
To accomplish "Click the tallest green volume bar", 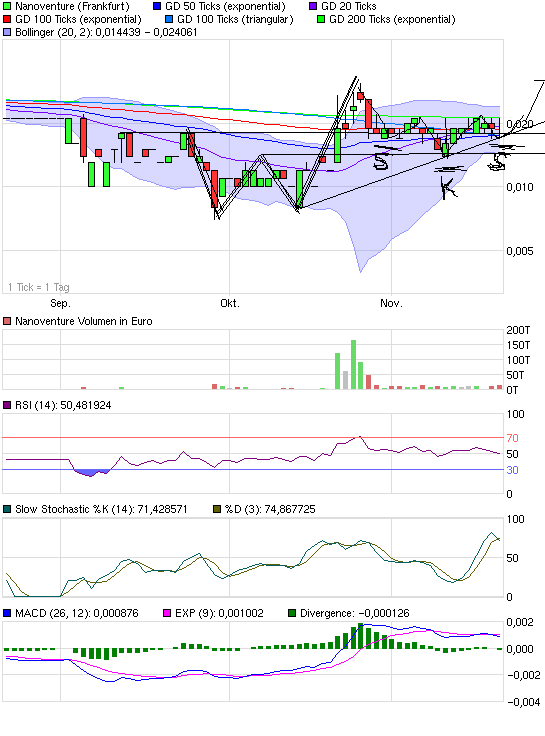I will [x=353, y=365].
